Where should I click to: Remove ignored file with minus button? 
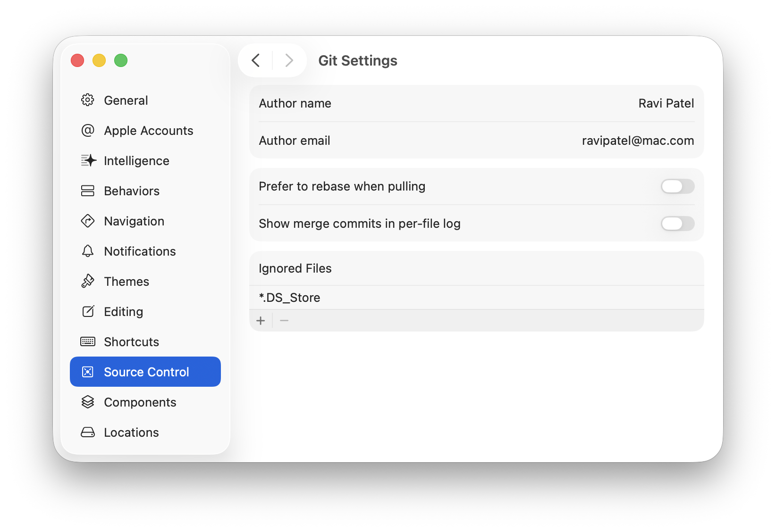click(284, 321)
